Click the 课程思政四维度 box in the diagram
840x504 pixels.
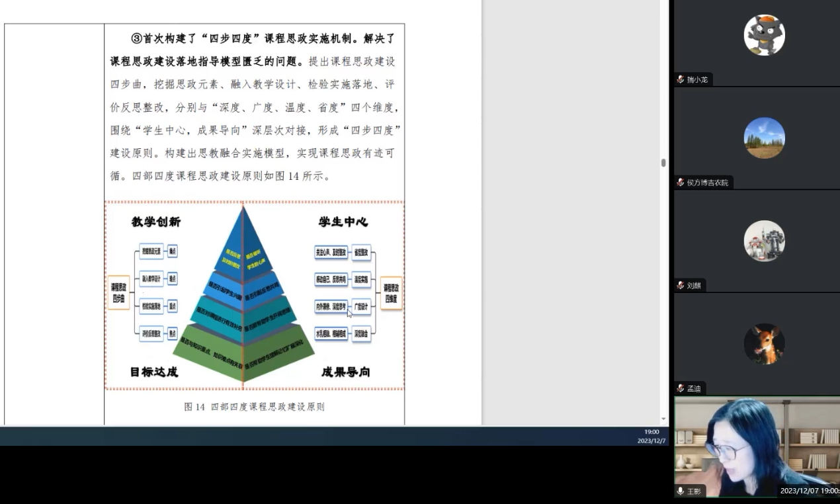[391, 293]
